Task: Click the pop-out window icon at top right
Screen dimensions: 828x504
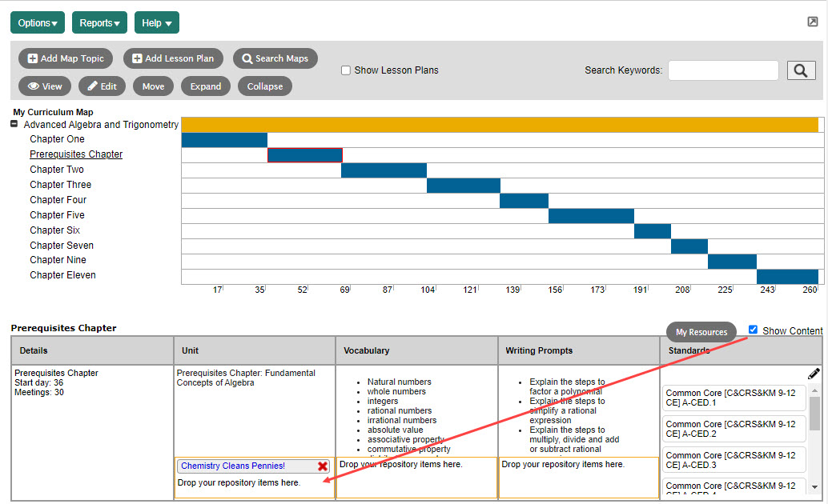Action: [x=813, y=22]
